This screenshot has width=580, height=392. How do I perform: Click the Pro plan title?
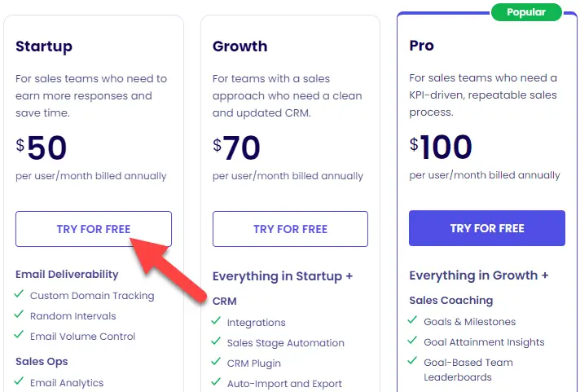tap(420, 46)
